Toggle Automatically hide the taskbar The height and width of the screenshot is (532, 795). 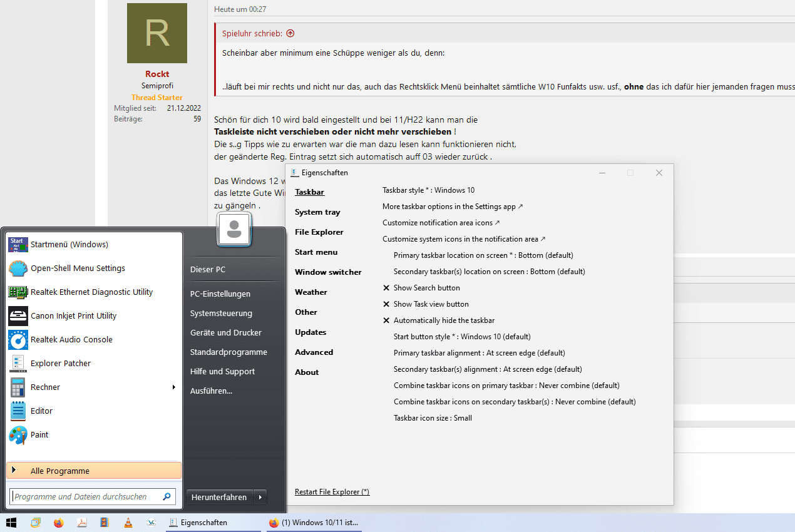click(x=438, y=320)
